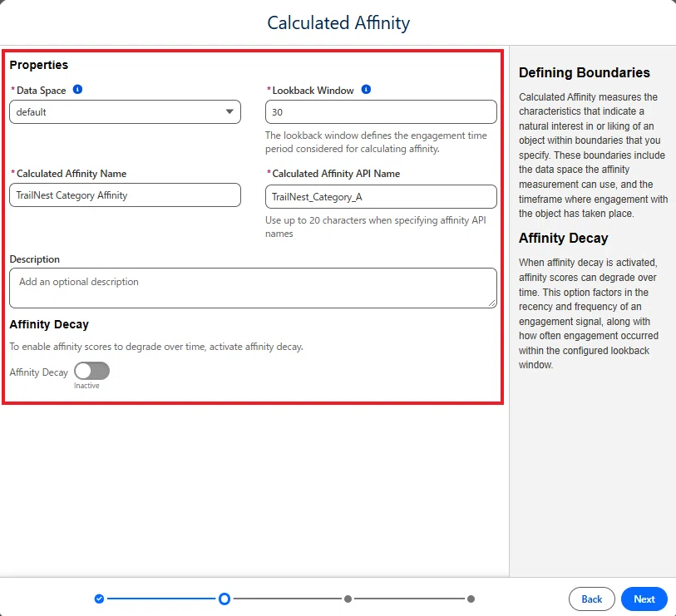Click the completed first step checkmark indicator
The width and height of the screenshot is (676, 616).
[x=99, y=599]
